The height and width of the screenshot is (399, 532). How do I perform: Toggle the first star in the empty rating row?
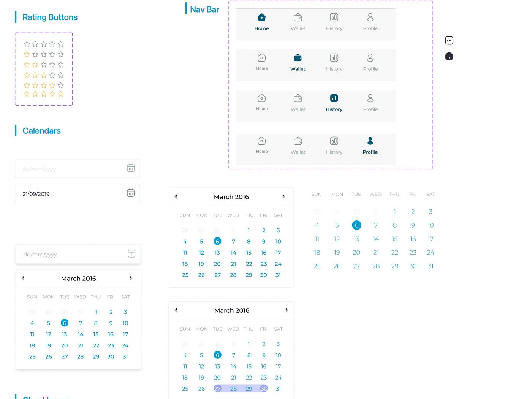click(26, 44)
